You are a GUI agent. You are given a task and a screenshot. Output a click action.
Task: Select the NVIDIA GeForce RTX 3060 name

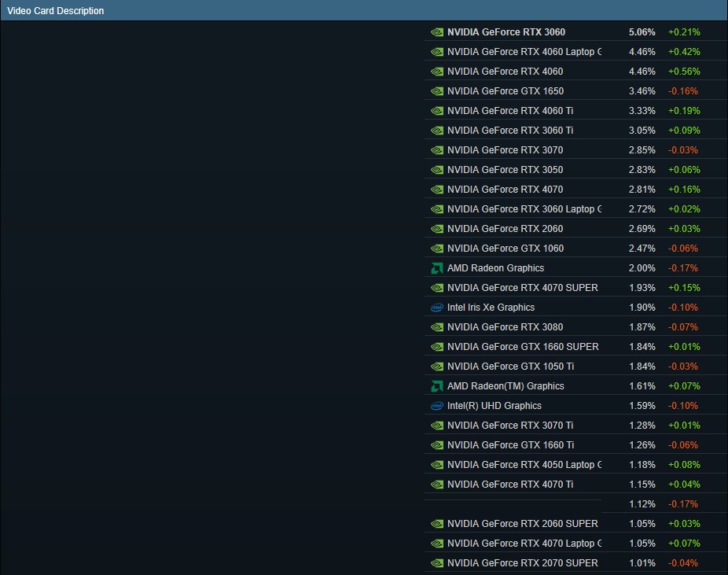(x=506, y=32)
